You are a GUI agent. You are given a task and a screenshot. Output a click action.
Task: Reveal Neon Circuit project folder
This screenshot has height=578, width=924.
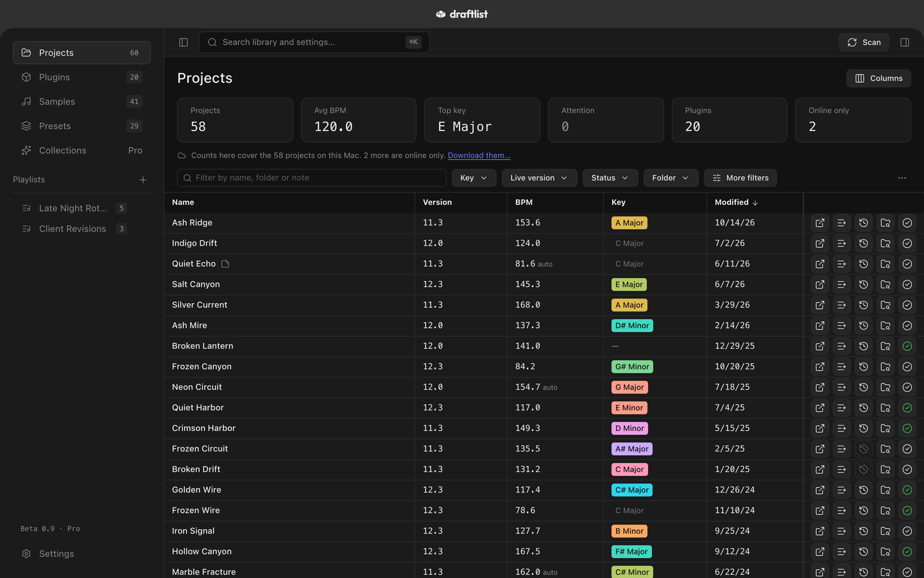tap(886, 387)
